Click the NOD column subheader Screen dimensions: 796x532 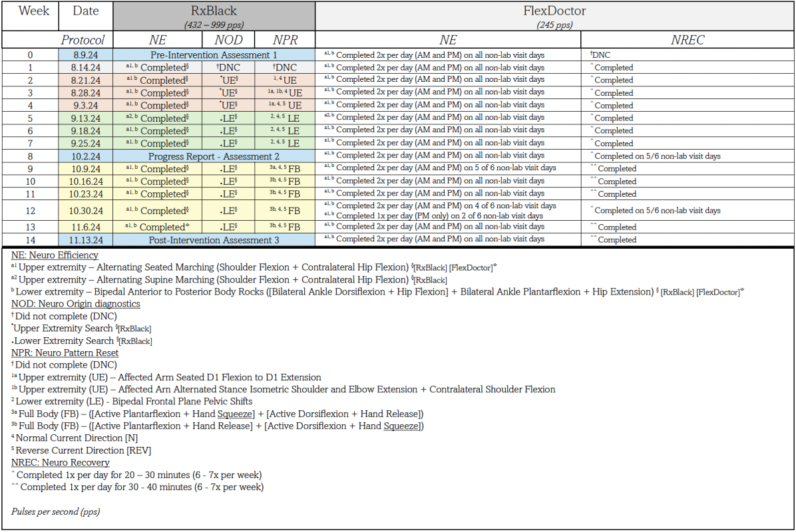[228, 40]
